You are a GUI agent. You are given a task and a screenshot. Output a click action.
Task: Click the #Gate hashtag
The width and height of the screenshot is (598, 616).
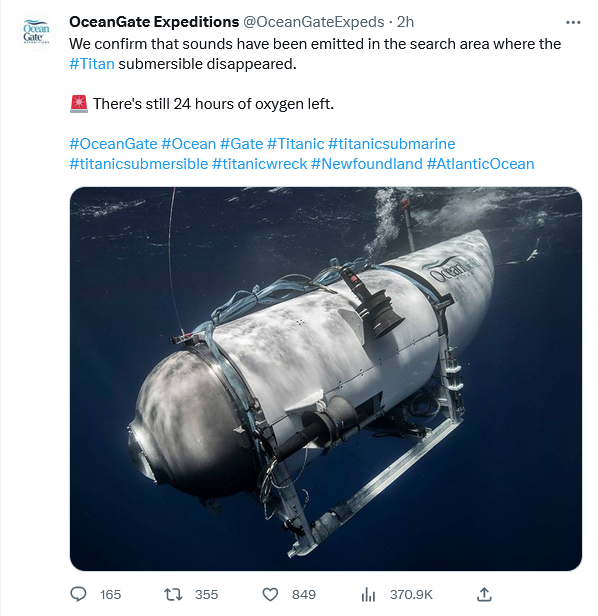[x=241, y=144]
